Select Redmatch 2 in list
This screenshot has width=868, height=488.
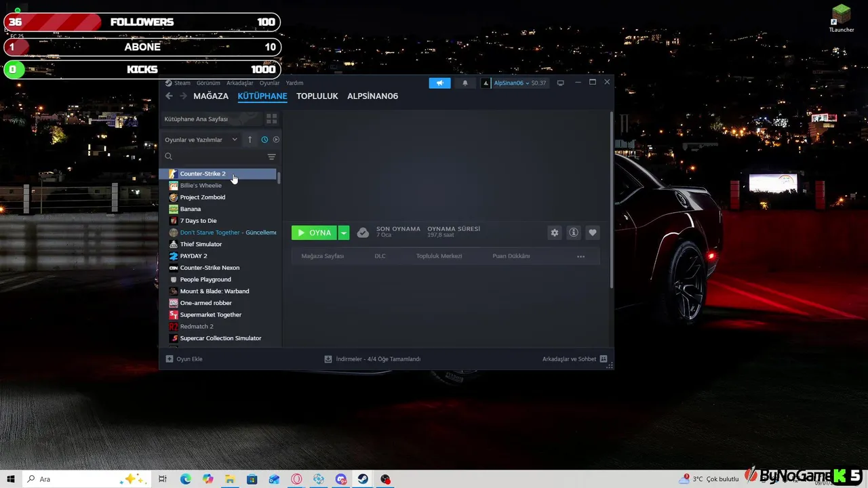[x=218, y=327]
